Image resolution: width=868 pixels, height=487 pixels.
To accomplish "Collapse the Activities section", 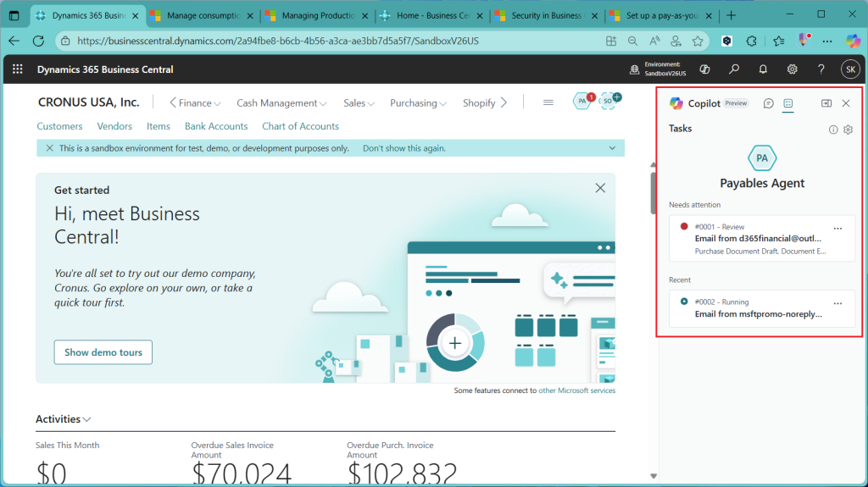I will [x=63, y=419].
